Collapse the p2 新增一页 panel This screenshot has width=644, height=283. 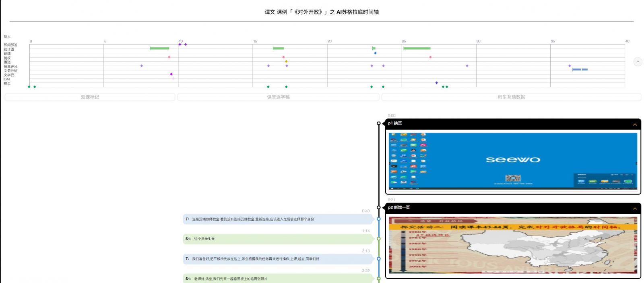(635, 209)
